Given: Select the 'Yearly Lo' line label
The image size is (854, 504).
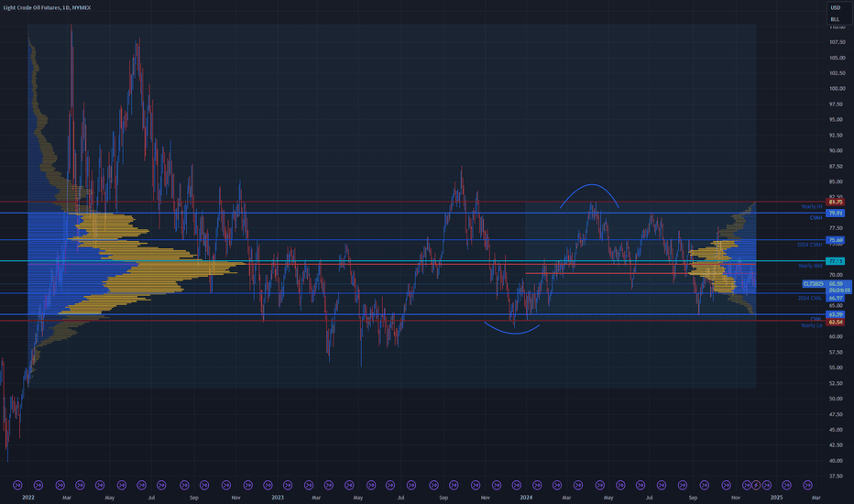Looking at the screenshot, I should tap(812, 325).
